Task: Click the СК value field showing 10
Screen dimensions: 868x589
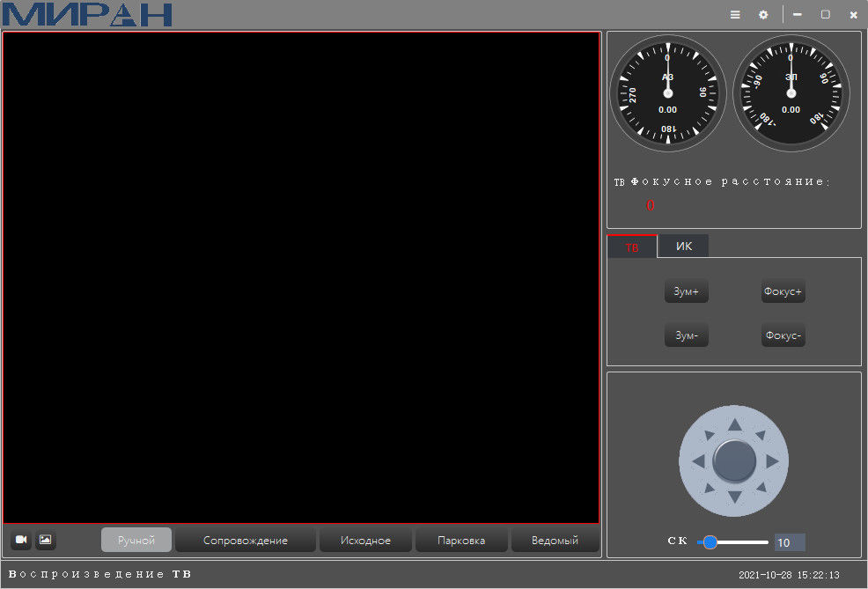Action: coord(789,542)
